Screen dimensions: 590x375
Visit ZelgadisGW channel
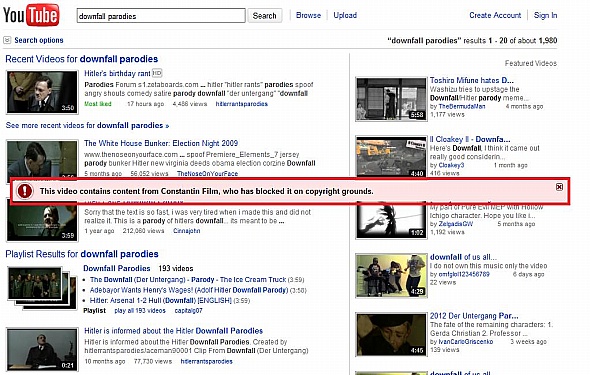point(456,224)
